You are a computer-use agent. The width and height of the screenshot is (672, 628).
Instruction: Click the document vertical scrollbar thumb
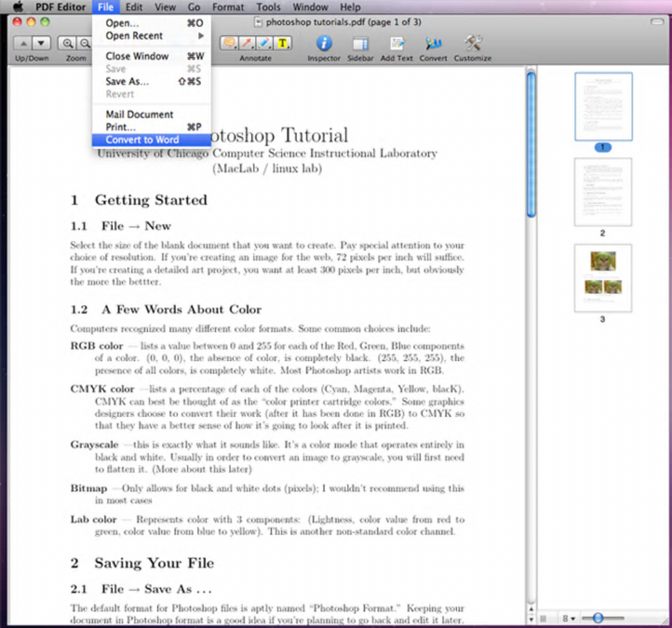(x=531, y=144)
